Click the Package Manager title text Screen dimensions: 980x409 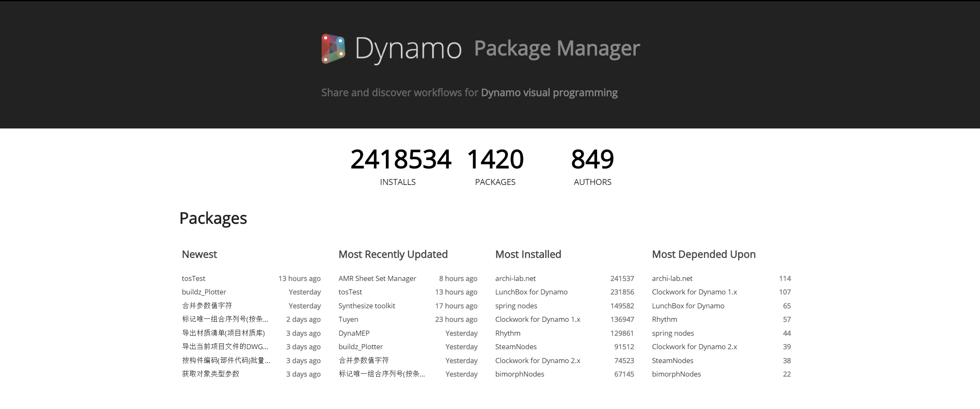click(557, 48)
